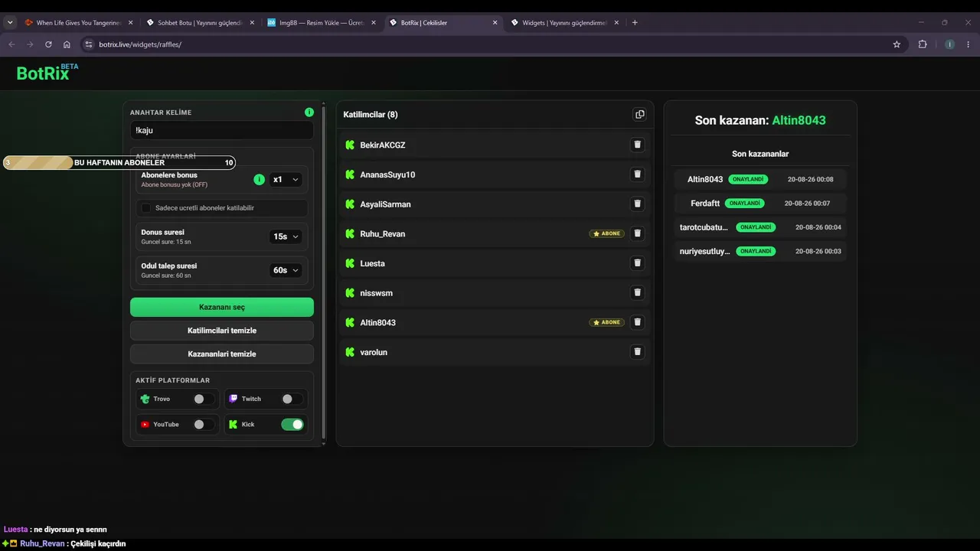Delete participant AsyaliSarman with trash icon
Screen dimensions: 980x551
(637, 204)
